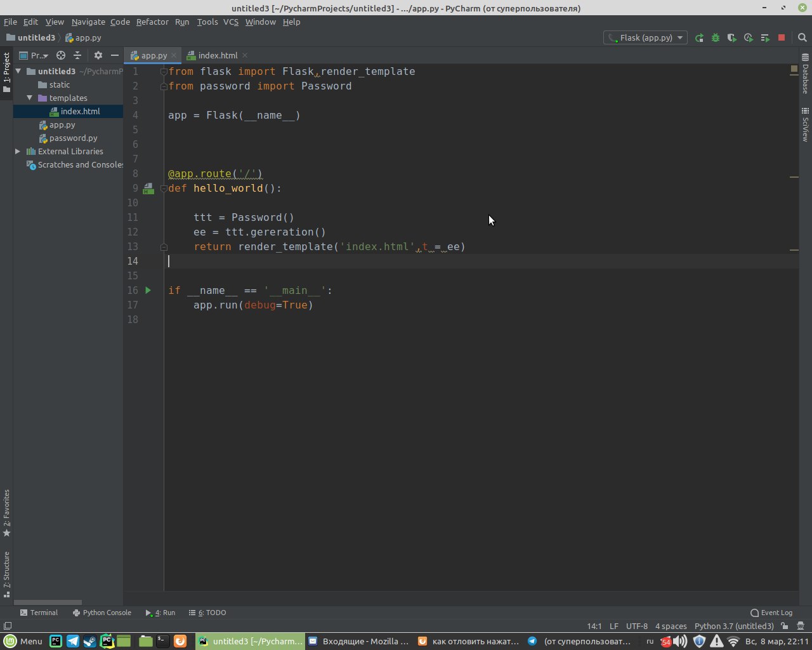
Task: Click the locate/scroll-from-source target icon
Action: click(61, 56)
